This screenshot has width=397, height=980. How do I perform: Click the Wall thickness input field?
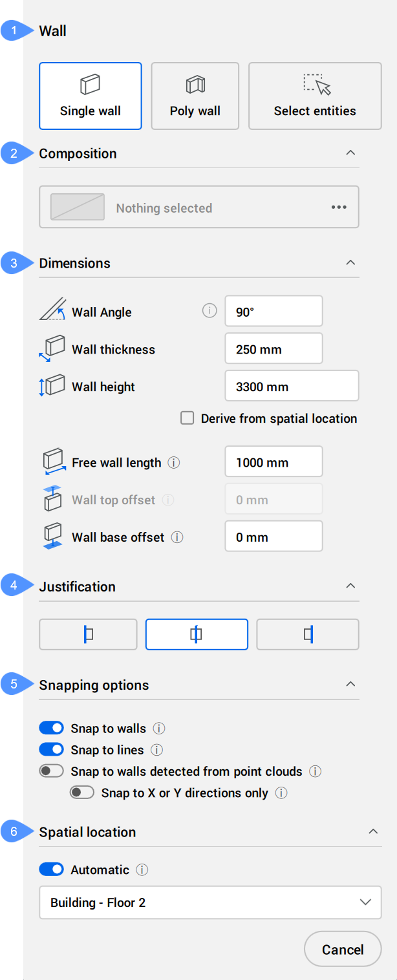274,350
